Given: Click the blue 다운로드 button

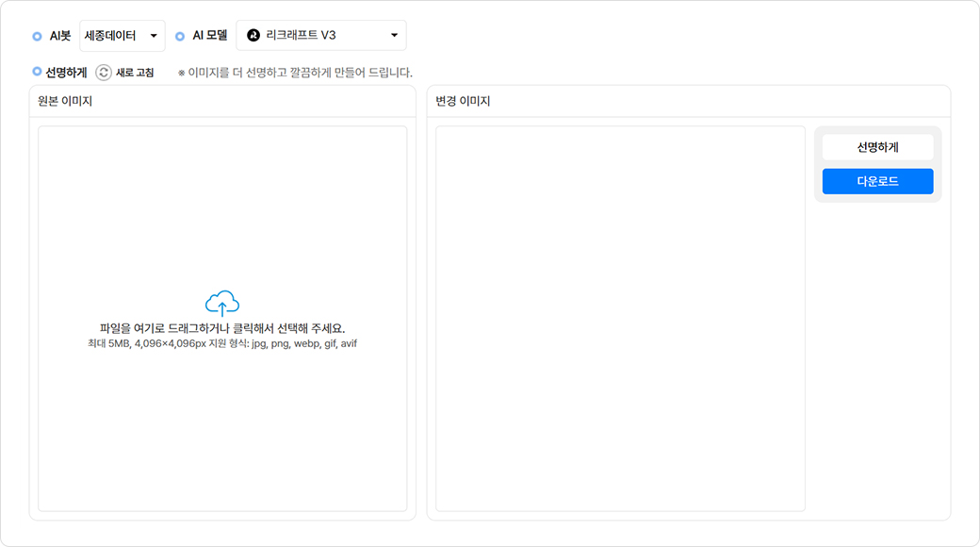Looking at the screenshot, I should 877,181.
